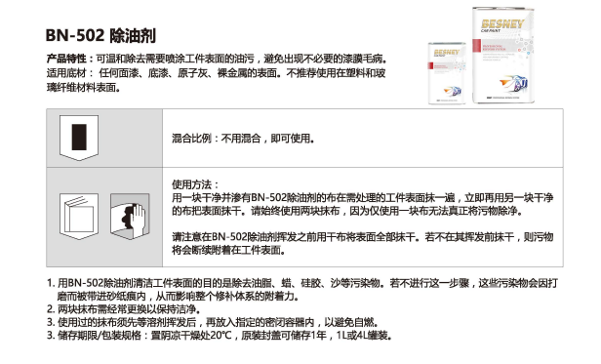The width and height of the screenshot is (601, 364).
Task: Click the large BESNEY can image
Action: [503, 55]
